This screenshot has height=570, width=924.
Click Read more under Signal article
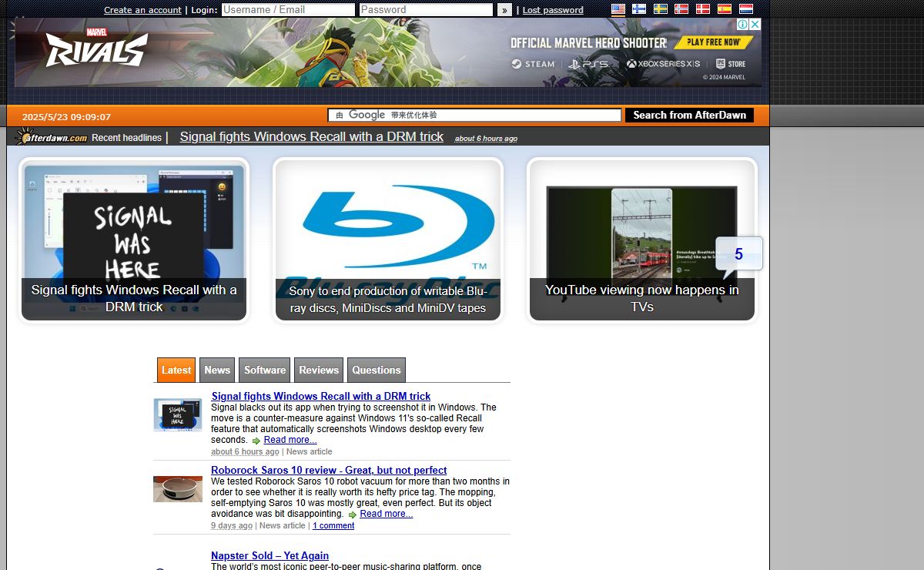click(x=290, y=440)
